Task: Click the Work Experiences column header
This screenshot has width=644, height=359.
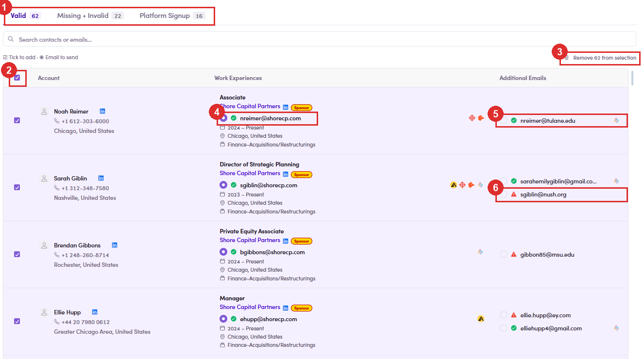Action: pos(238,78)
